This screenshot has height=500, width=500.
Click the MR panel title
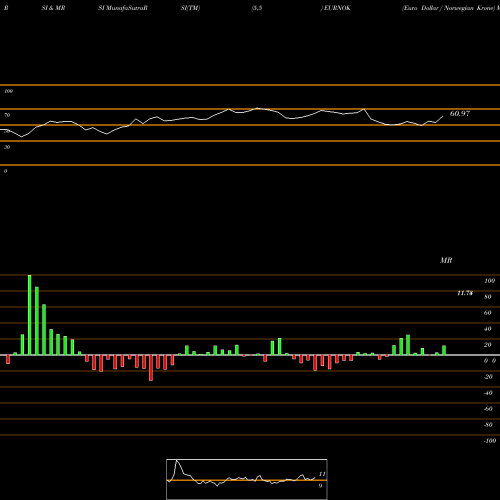click(x=446, y=260)
